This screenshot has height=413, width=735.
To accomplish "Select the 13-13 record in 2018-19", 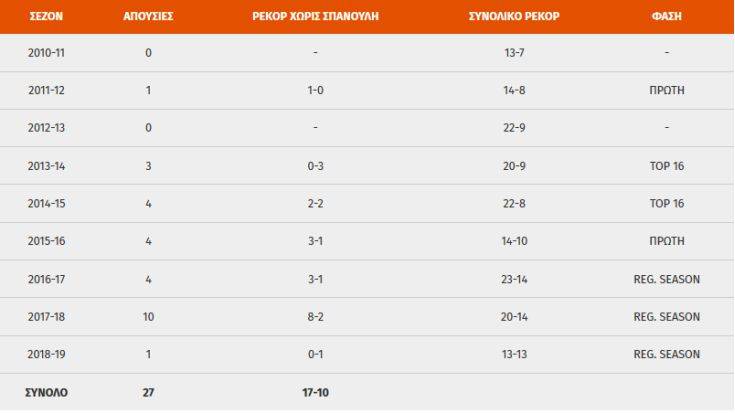I will point(514,355).
